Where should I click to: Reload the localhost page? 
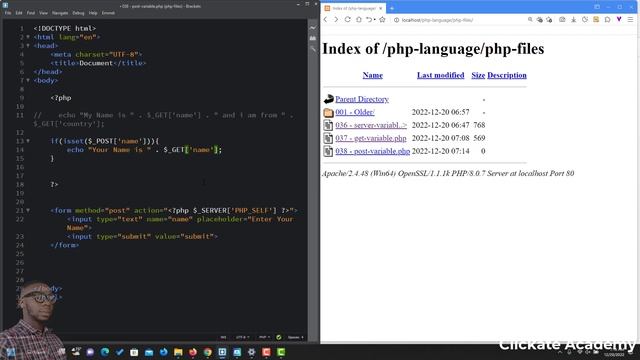click(x=347, y=20)
